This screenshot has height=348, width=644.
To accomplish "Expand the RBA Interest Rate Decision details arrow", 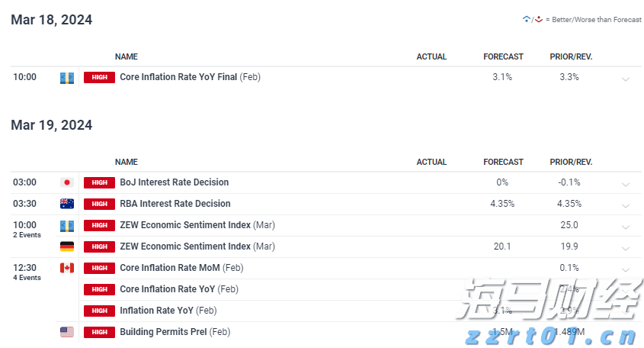I will tap(626, 206).
